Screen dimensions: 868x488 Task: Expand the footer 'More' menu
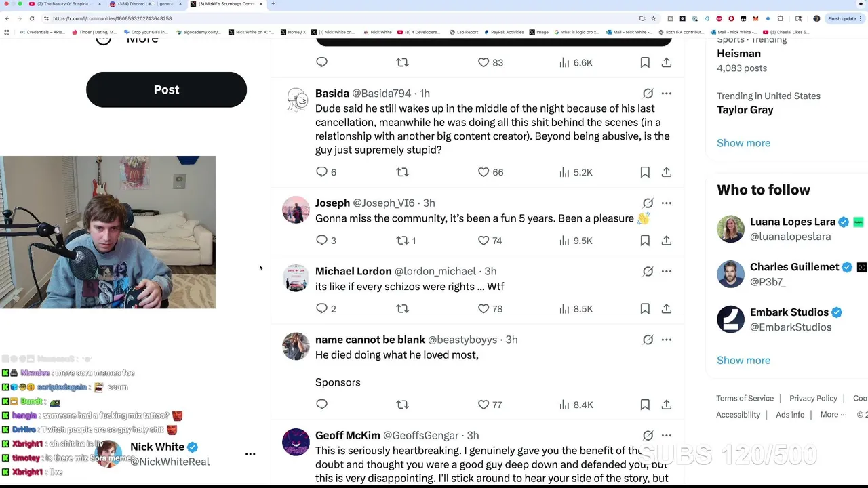tap(833, 415)
